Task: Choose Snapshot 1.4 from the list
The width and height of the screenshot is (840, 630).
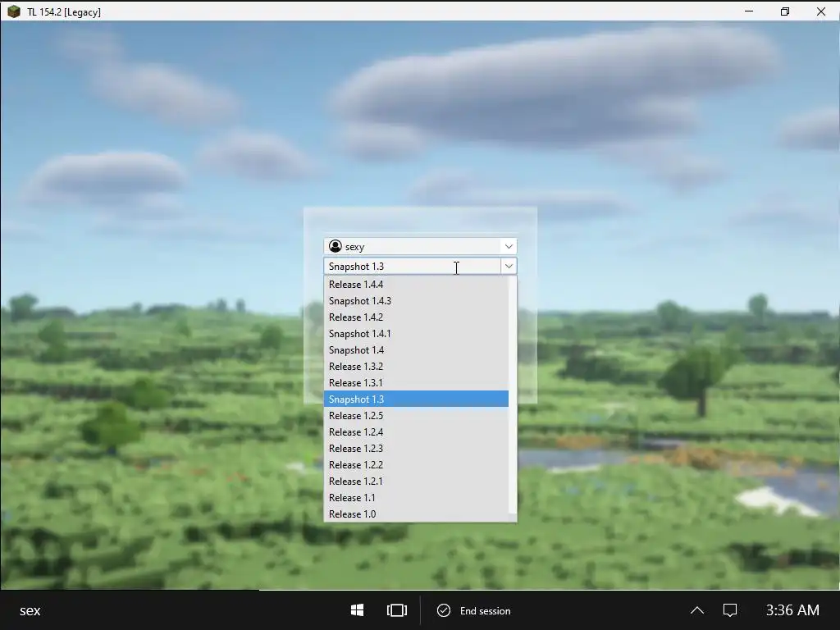Action: 416,350
